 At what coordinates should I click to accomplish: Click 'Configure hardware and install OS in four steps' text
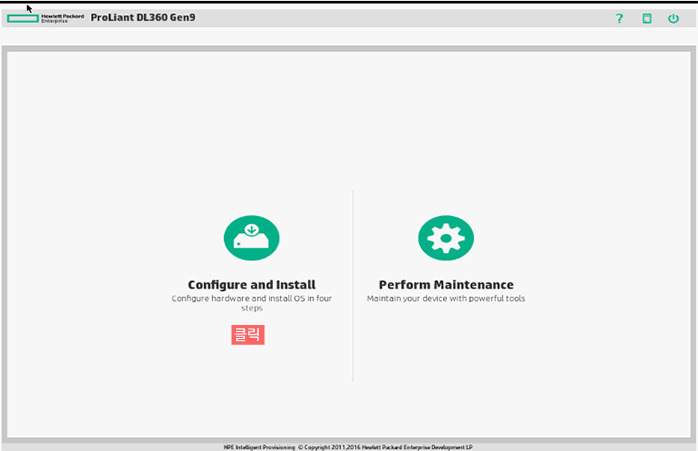coord(252,303)
